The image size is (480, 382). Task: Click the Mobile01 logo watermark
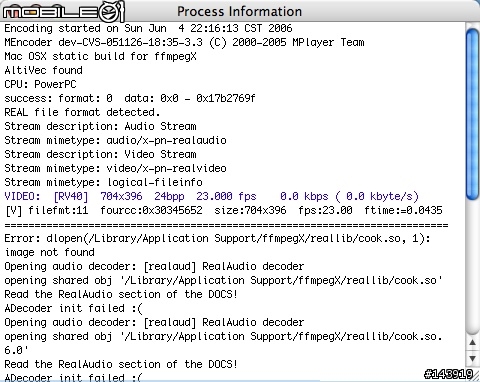click(x=63, y=12)
